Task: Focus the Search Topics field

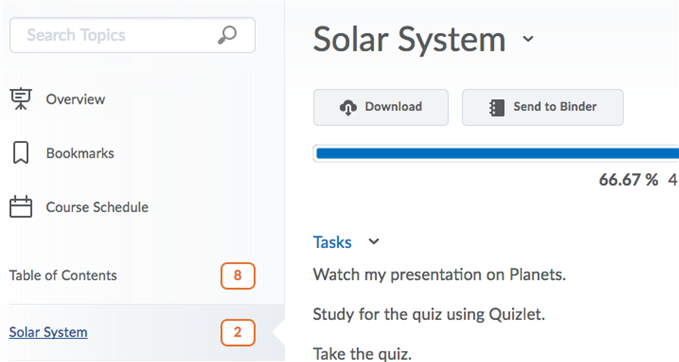Action: tap(133, 35)
